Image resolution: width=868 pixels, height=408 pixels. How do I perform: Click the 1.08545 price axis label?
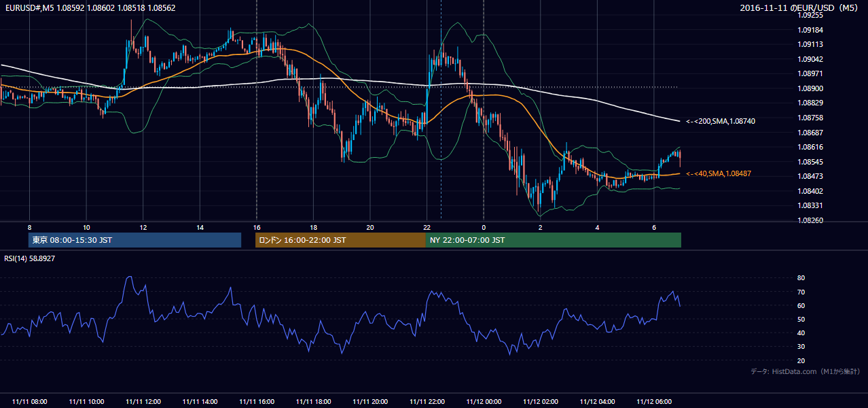810,162
